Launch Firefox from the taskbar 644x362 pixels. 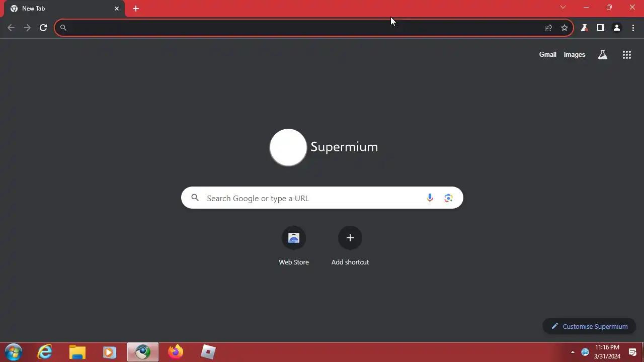tap(176, 352)
